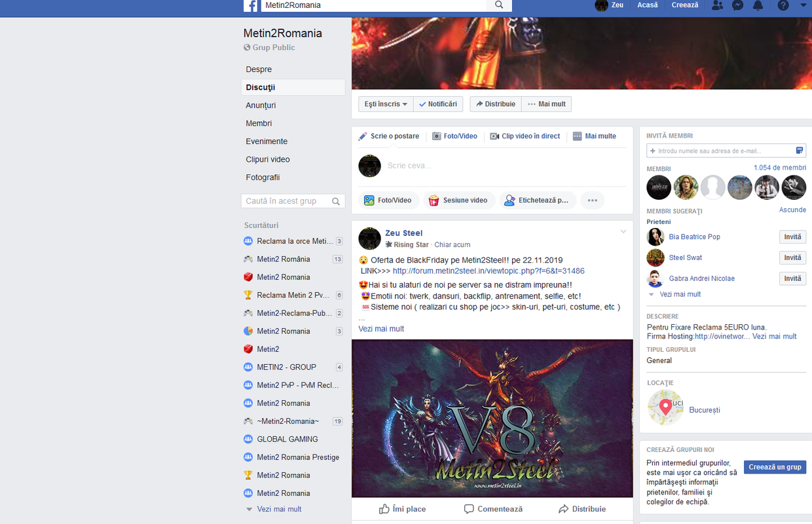The width and height of the screenshot is (812, 524).
Task: Share post using Distribuie under image
Action: [x=582, y=509]
